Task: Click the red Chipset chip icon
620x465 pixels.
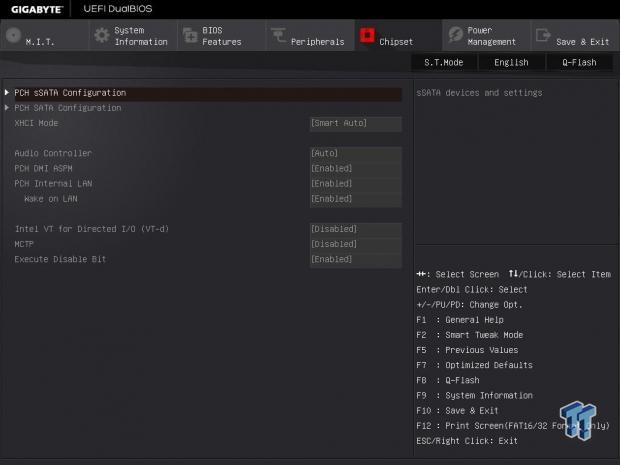Action: pos(367,36)
